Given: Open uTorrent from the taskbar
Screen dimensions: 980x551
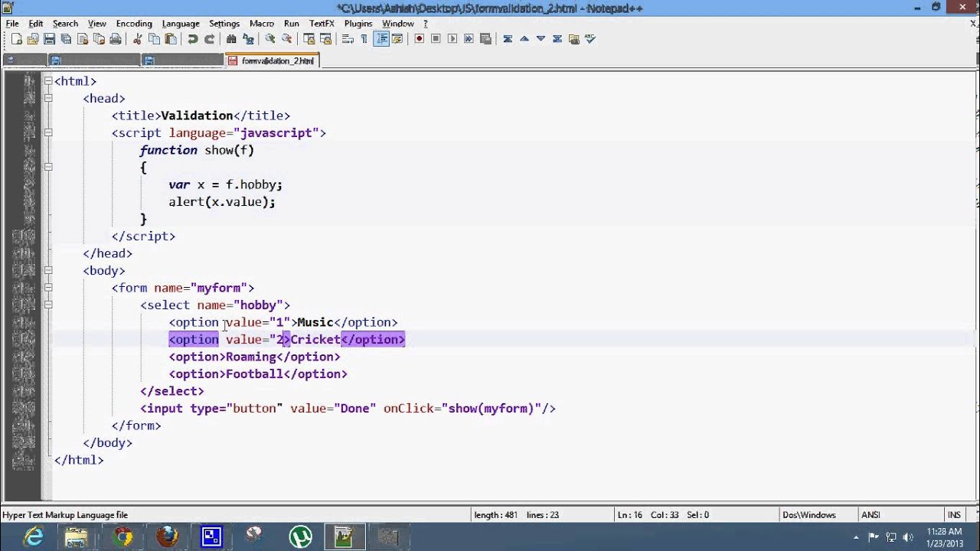Looking at the screenshot, I should (300, 537).
